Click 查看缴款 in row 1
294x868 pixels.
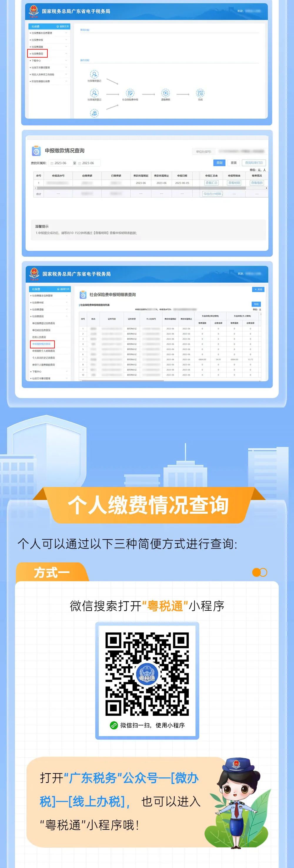pyautogui.click(x=257, y=183)
